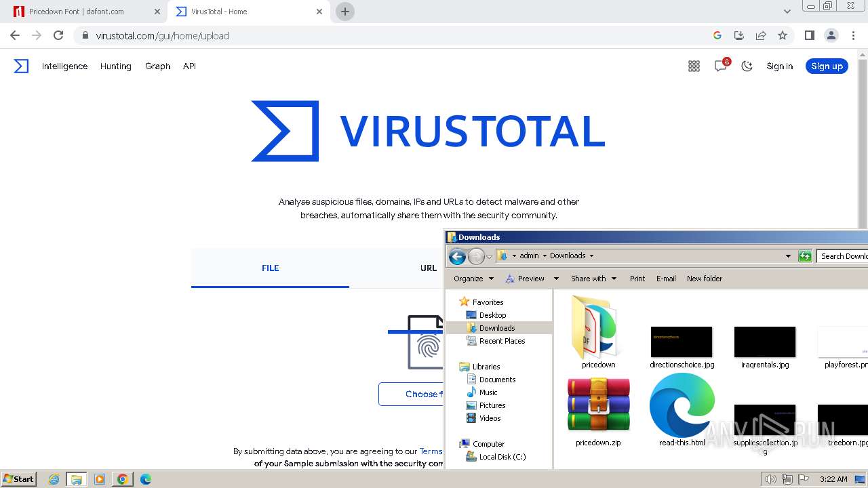Select Videos library in the navigation pane
868x488 pixels.
[490, 418]
